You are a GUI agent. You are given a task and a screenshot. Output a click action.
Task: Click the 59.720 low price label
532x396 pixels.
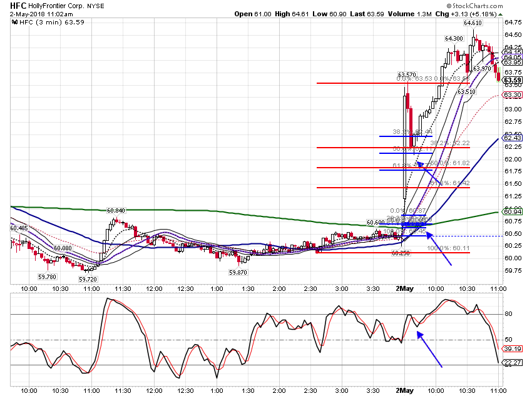(x=88, y=280)
